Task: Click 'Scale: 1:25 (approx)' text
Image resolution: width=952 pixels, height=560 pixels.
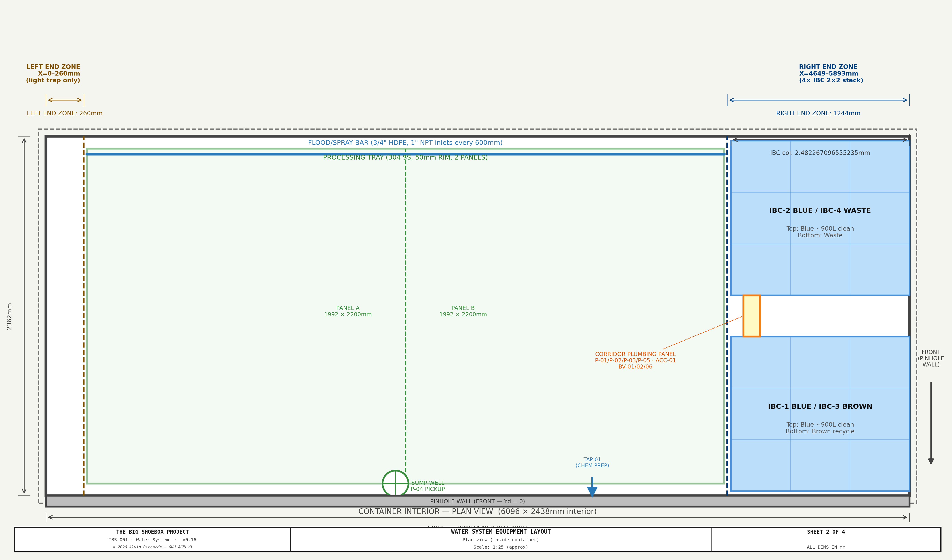Action: (x=501, y=547)
